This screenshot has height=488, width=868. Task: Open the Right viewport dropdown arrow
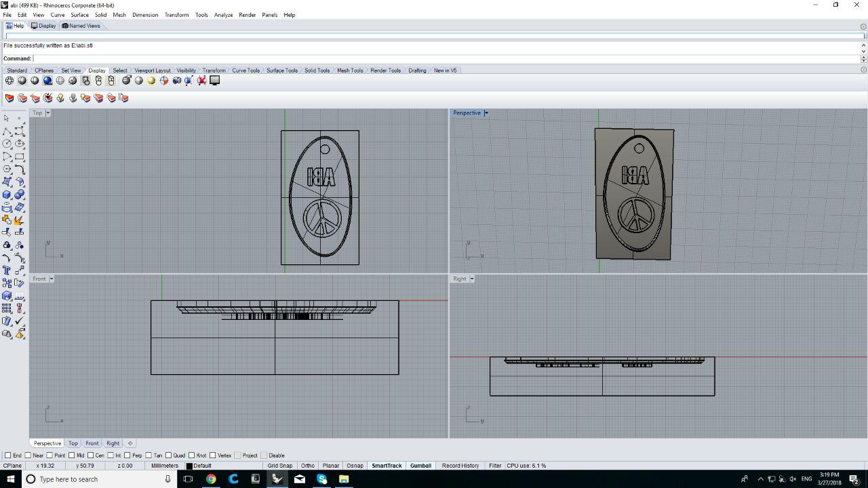471,279
